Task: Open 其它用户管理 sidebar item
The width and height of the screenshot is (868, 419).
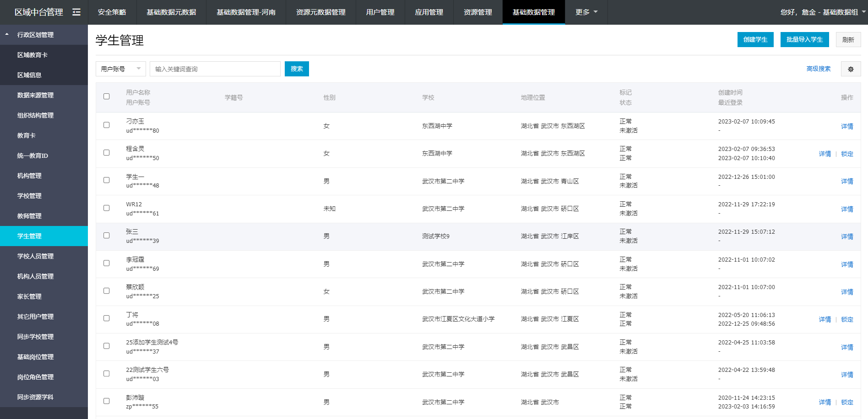Action: point(44,317)
